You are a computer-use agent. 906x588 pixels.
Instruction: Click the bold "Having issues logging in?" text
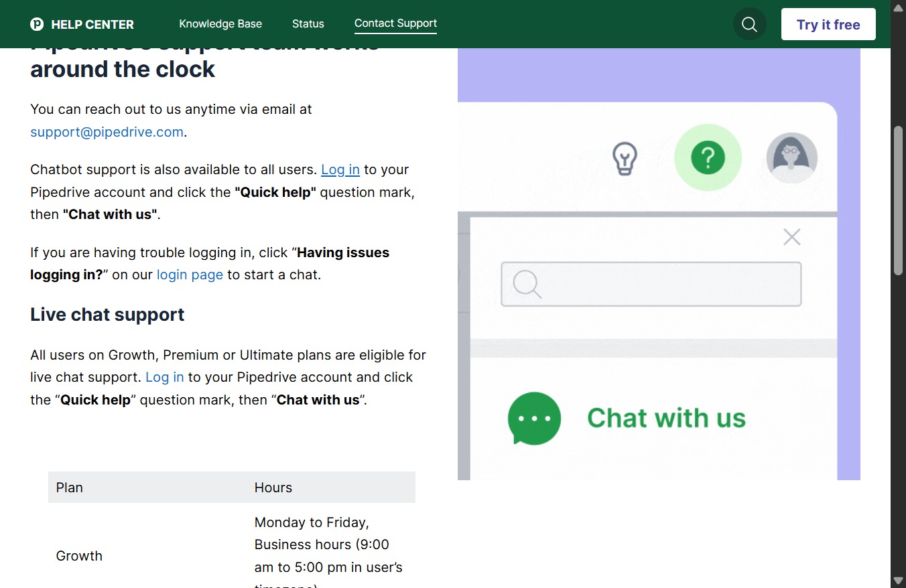(x=210, y=263)
